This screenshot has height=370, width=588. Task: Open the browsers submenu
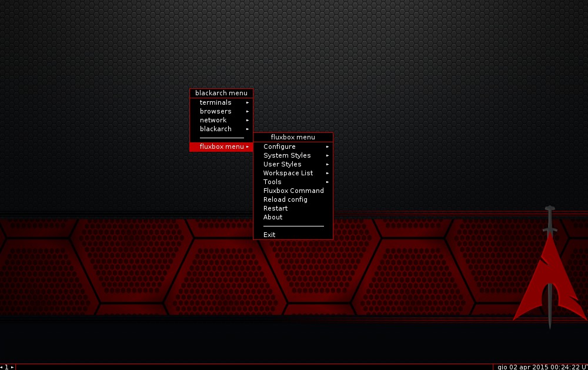pyautogui.click(x=221, y=111)
